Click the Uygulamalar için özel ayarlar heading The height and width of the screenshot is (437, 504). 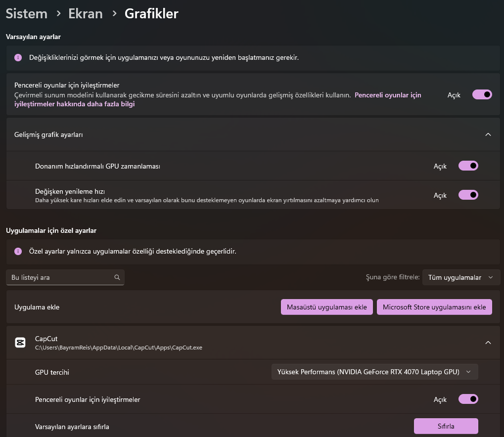click(x=51, y=231)
